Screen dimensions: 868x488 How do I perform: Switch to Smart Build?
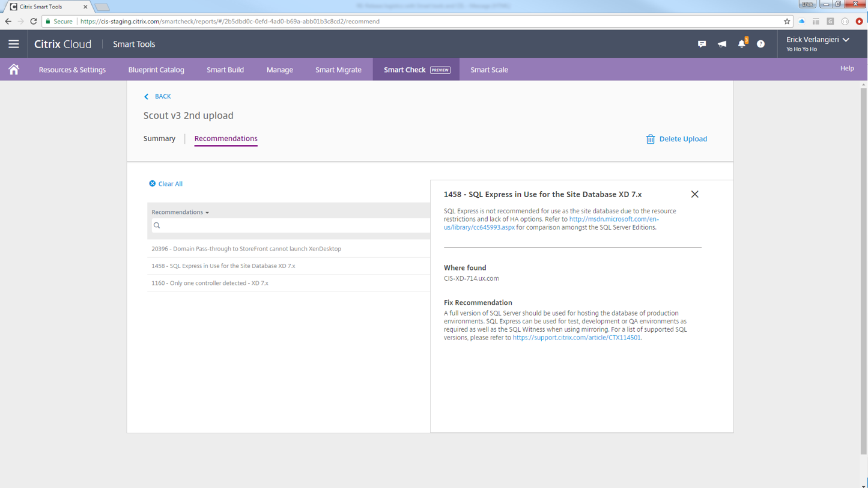click(225, 70)
